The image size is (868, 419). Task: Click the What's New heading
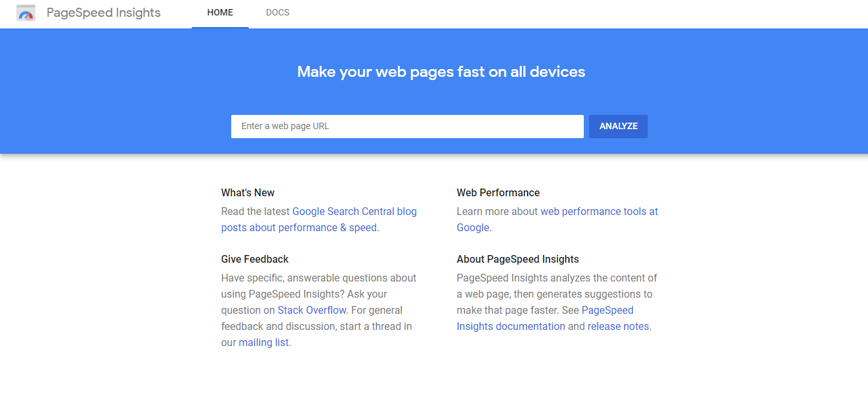(247, 192)
